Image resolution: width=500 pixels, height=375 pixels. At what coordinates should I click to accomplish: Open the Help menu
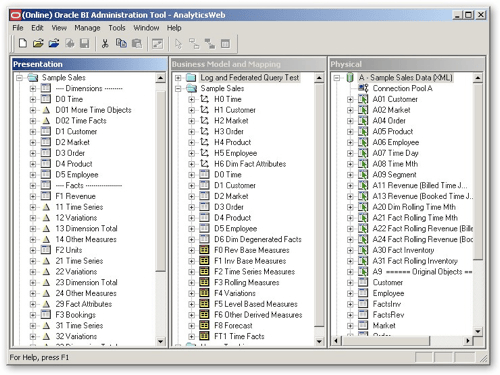click(174, 28)
